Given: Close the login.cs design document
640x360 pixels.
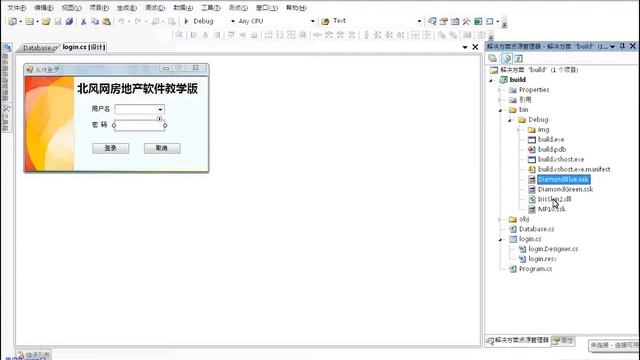Looking at the screenshot, I should (475, 47).
